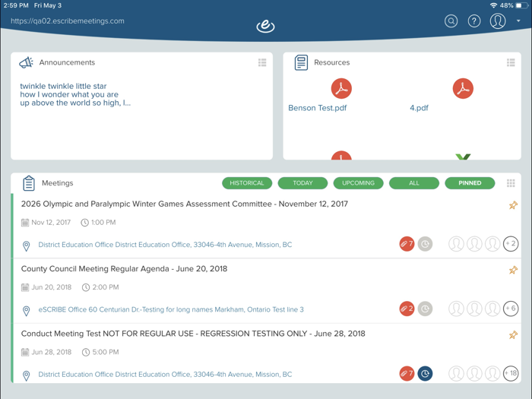Open 4.pdf PDF icon
The width and height of the screenshot is (532, 399).
coord(463,88)
